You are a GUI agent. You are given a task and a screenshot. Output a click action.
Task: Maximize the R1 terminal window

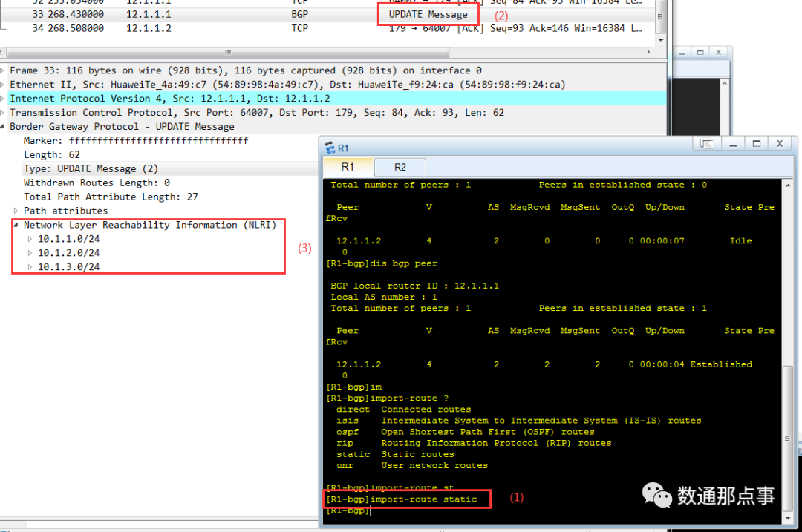756,143
